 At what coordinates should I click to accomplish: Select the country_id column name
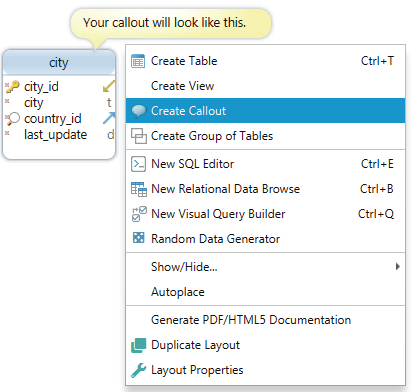point(53,119)
